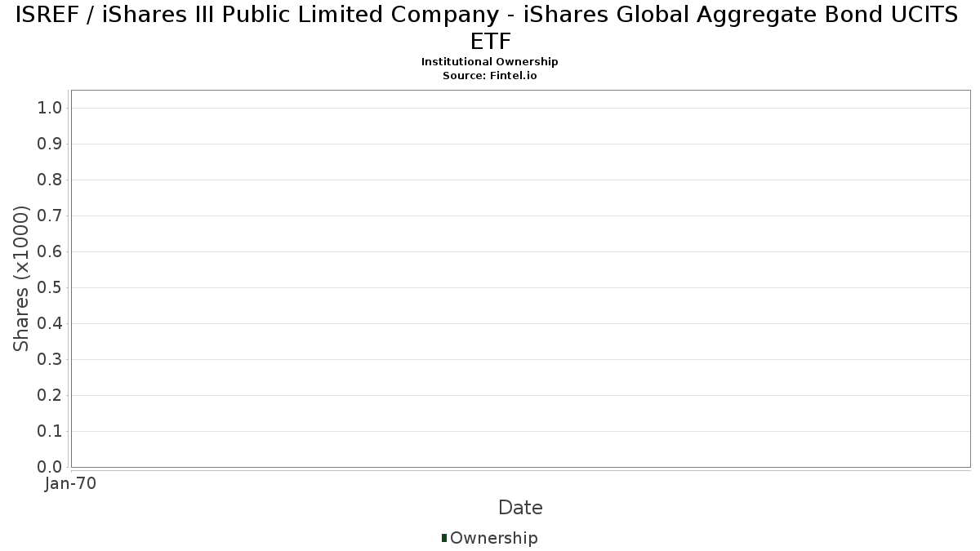Click the Jan-70 x-axis tick label

71,484
